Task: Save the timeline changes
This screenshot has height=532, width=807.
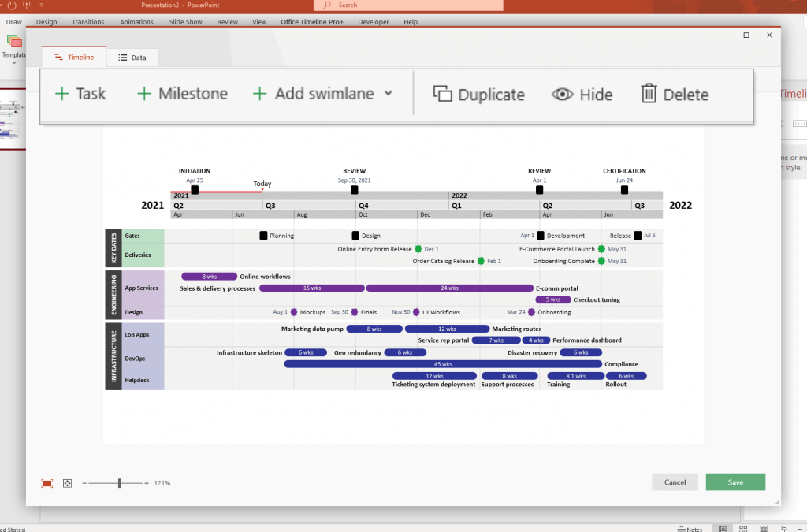Action: click(x=734, y=482)
